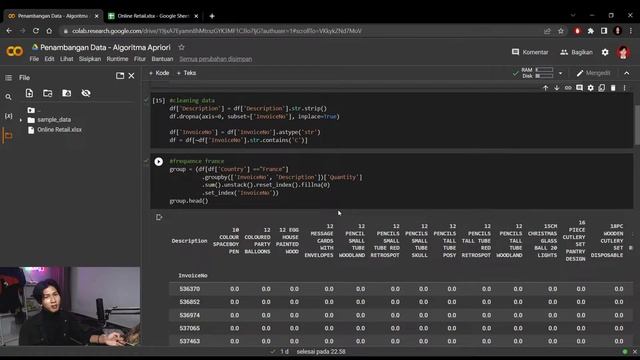Viewport: 640px width, 360px height.
Task: Delete the selected cell
Action: point(613,88)
